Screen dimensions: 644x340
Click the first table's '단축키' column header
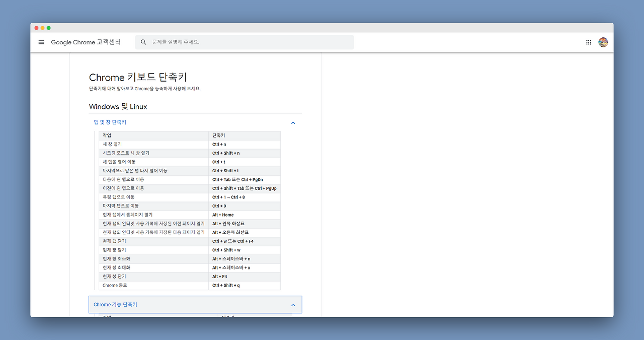pyautogui.click(x=245, y=135)
